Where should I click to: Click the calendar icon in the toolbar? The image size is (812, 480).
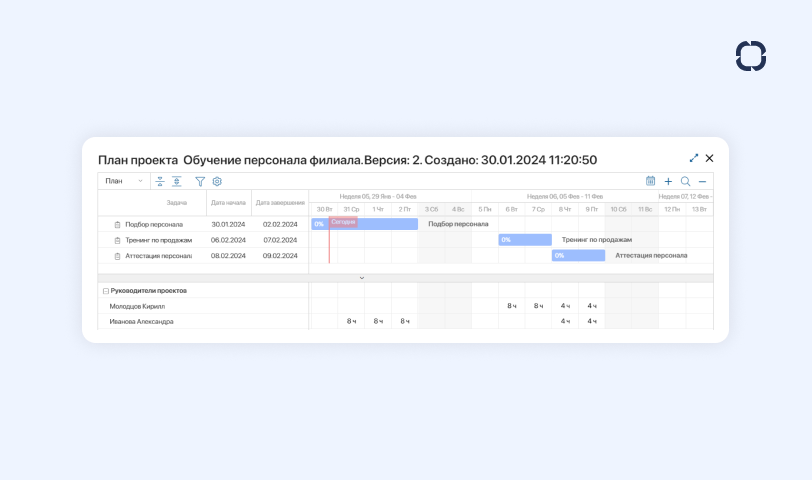coord(650,181)
